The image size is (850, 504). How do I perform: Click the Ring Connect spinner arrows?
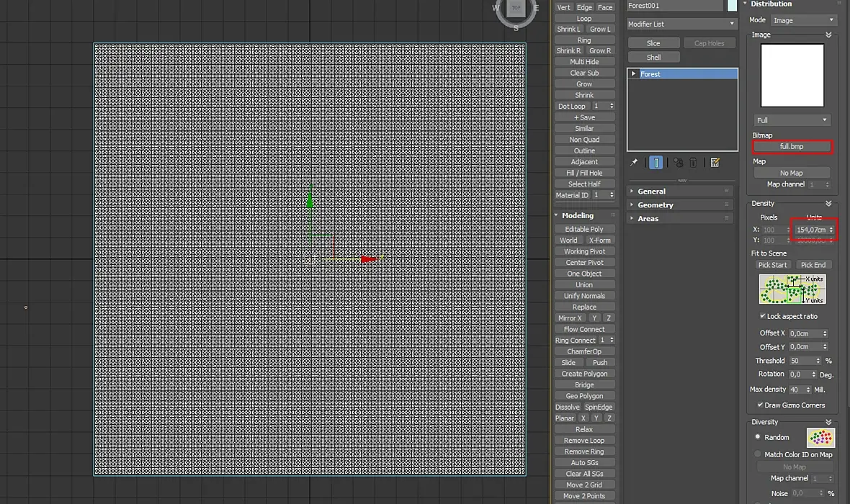coord(612,341)
